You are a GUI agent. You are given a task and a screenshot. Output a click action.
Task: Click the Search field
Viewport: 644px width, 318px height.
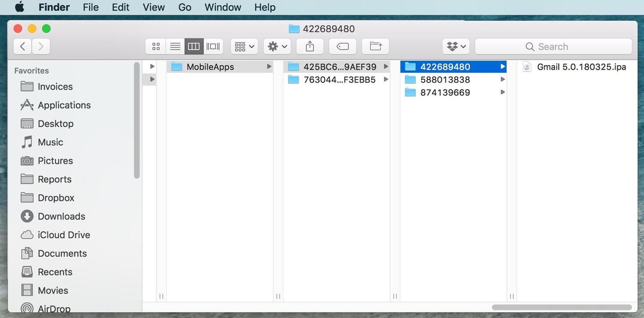click(x=553, y=47)
